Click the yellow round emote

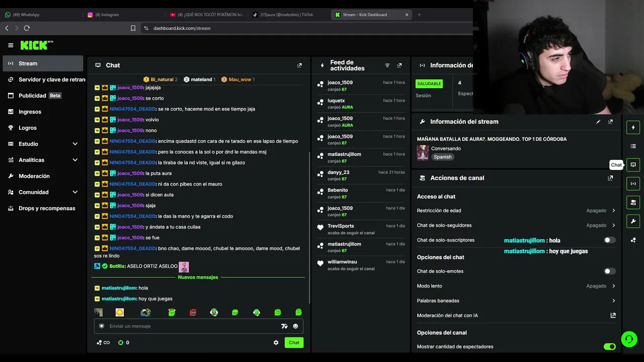point(120,312)
